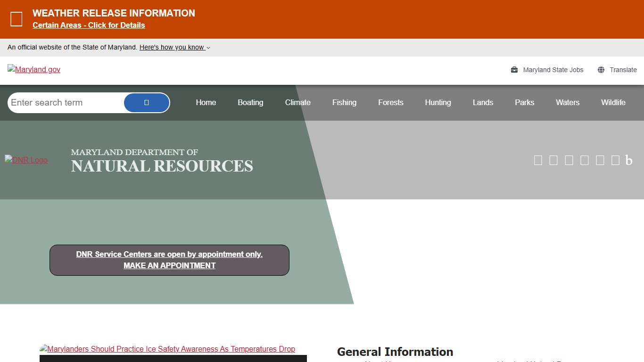The image size is (644, 362).
Task: Select Hunting in the navigation bar
Action: (x=438, y=102)
